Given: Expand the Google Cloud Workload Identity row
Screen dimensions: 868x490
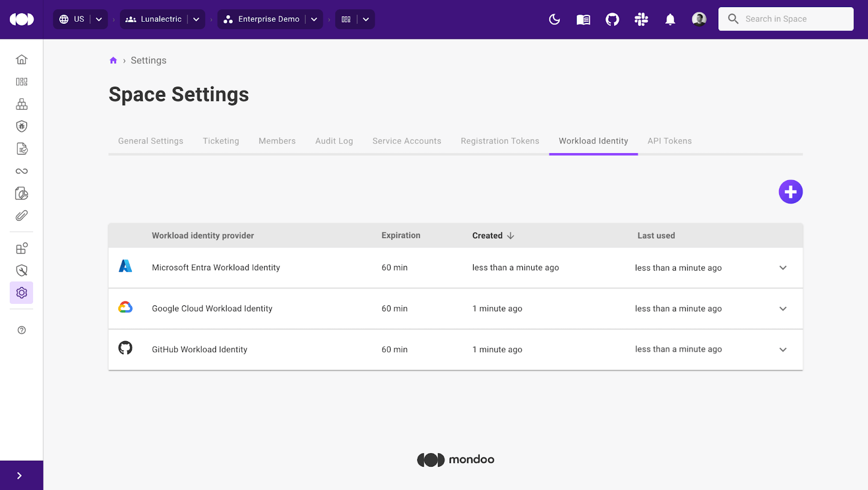Looking at the screenshot, I should tap(783, 309).
